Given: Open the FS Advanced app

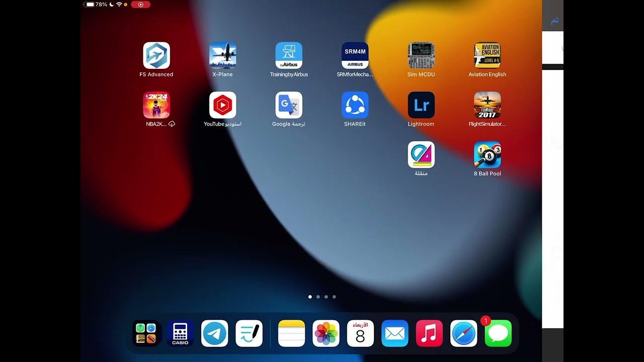Looking at the screenshot, I should (156, 55).
